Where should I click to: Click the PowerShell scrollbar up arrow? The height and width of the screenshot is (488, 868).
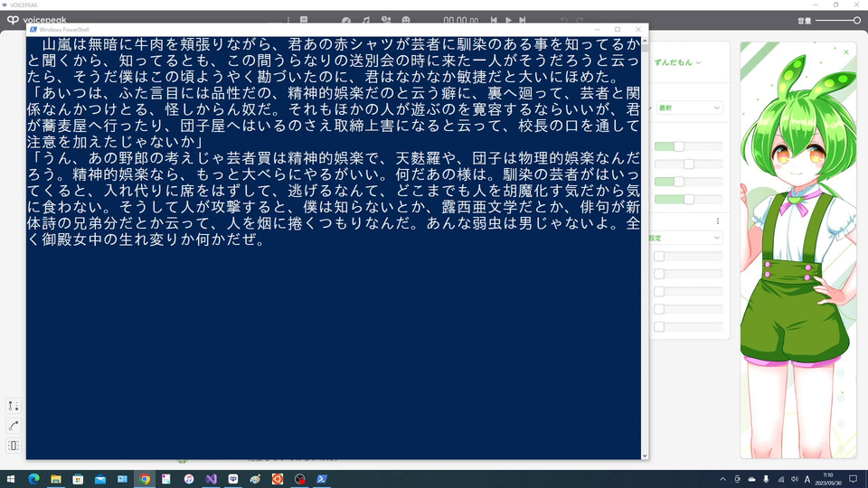point(645,41)
